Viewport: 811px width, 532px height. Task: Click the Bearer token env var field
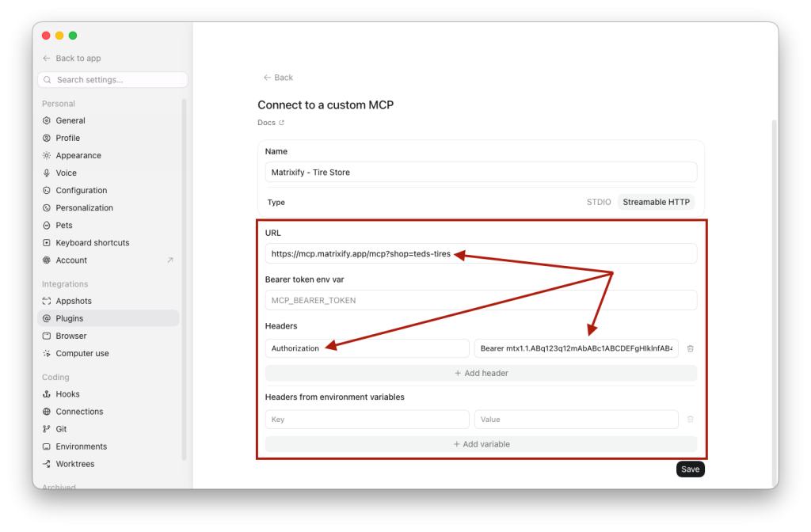pos(481,300)
